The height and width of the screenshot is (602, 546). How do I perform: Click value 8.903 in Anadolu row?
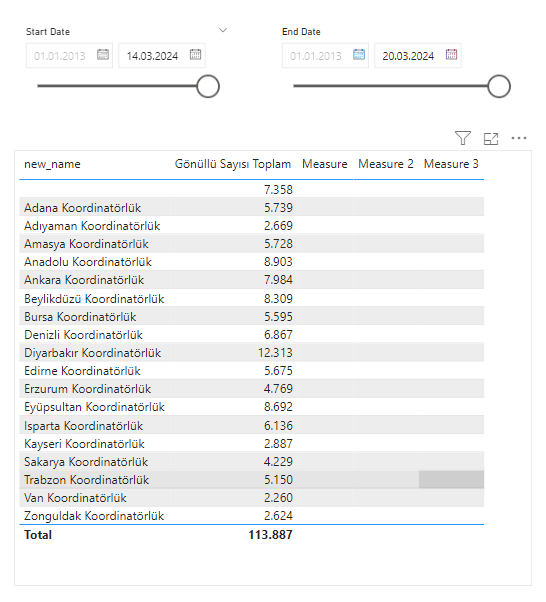coord(278,262)
